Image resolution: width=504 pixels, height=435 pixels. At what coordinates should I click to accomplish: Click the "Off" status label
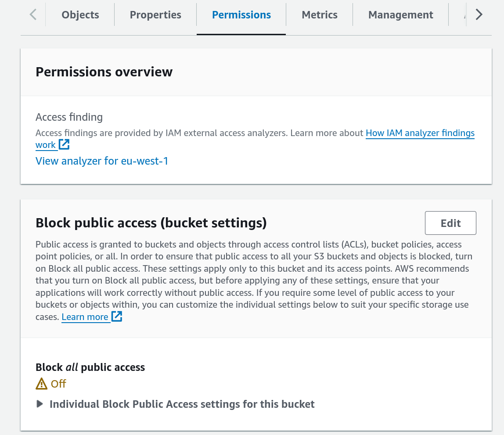58,383
